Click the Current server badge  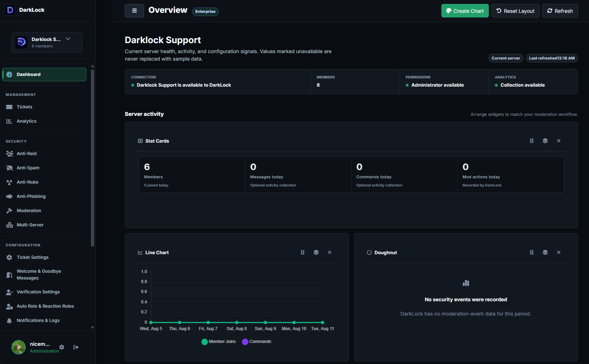506,58
